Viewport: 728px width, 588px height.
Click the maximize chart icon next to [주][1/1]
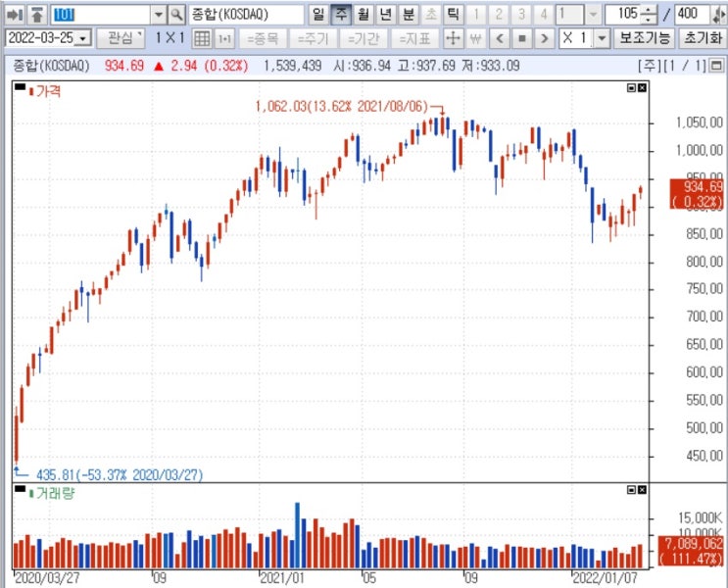pos(717,66)
